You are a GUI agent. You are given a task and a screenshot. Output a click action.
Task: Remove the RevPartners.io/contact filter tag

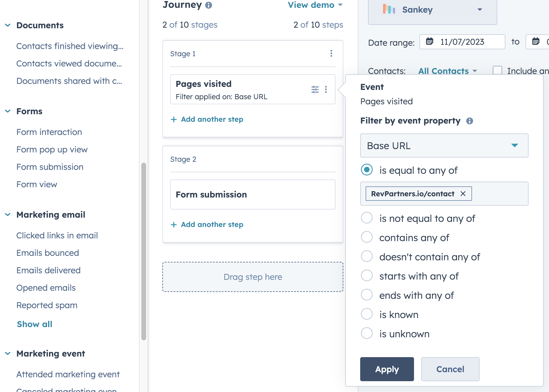[x=463, y=194]
